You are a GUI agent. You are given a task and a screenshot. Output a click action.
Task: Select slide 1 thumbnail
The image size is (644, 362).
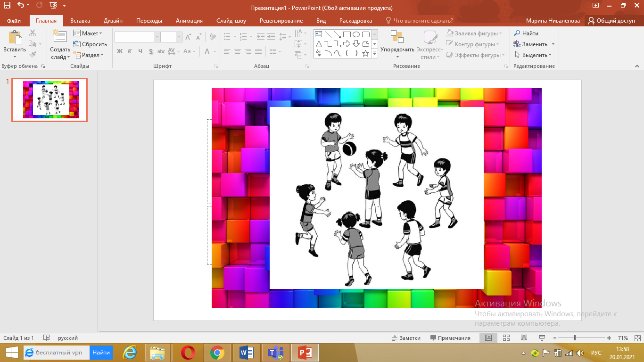[50, 100]
